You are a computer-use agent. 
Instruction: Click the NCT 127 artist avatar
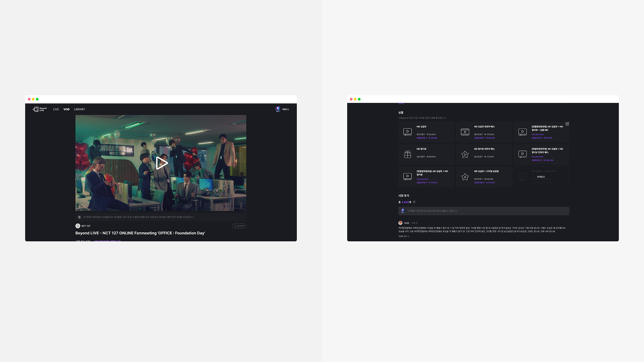[78, 226]
